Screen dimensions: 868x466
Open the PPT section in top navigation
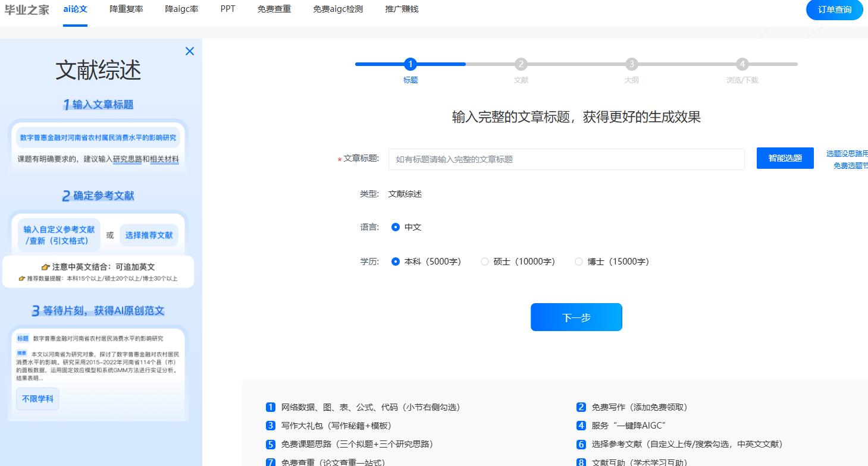[x=227, y=10]
